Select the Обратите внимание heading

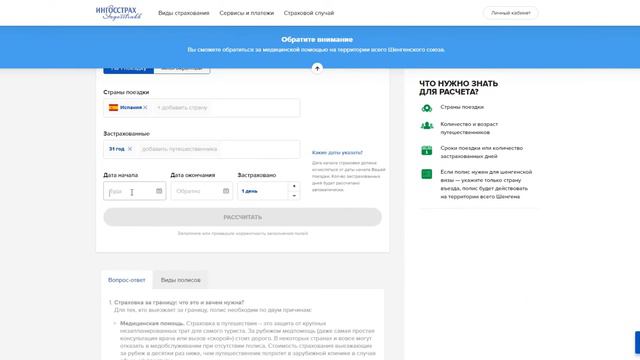317,40
